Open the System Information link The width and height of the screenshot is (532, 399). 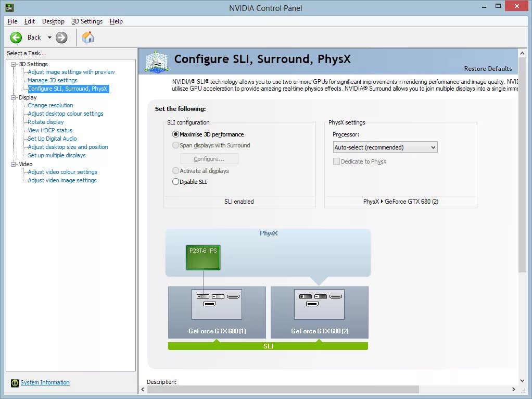tap(45, 382)
